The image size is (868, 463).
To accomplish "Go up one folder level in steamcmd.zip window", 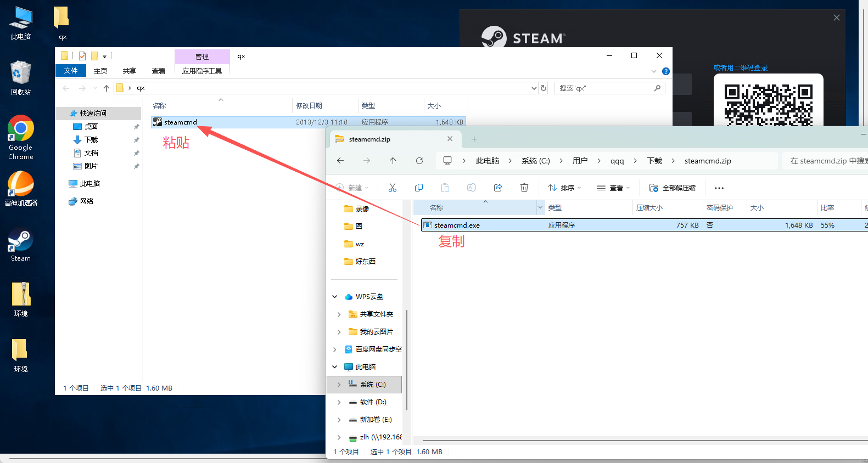I will click(x=393, y=161).
